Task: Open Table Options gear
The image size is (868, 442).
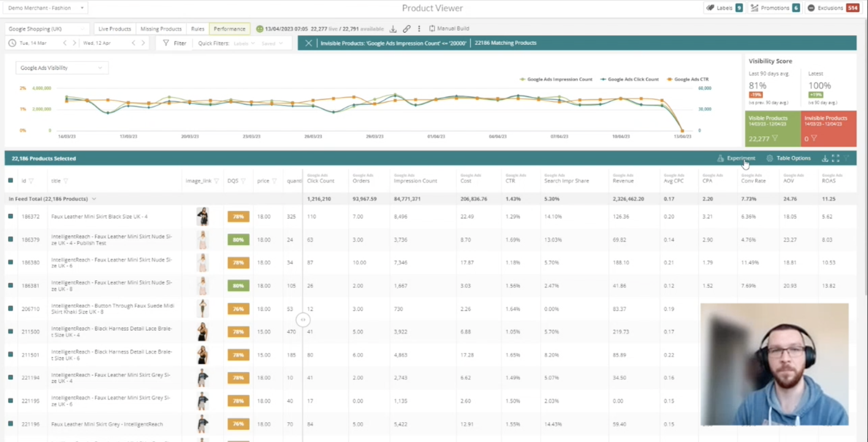Action: coord(789,158)
